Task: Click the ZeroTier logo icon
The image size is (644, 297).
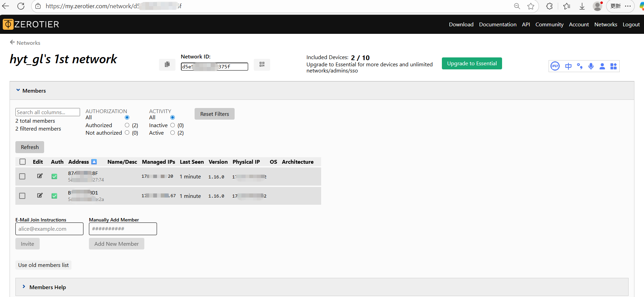Action: 8,24
